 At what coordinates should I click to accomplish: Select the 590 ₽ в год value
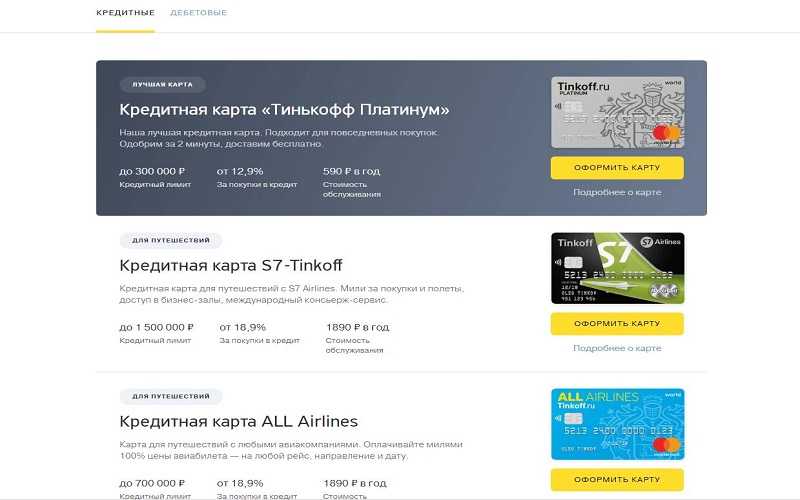coord(352,171)
